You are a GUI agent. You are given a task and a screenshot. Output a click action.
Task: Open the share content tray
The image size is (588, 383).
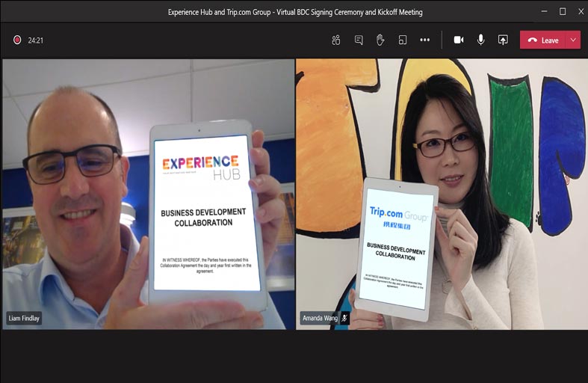(x=503, y=40)
